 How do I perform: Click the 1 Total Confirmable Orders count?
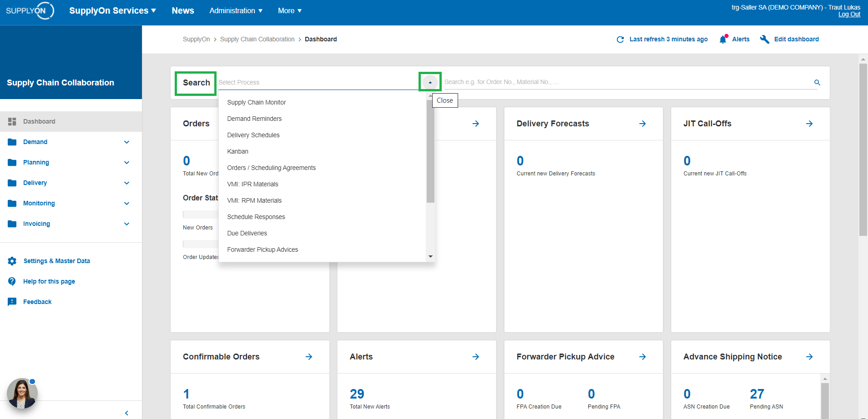pos(186,394)
